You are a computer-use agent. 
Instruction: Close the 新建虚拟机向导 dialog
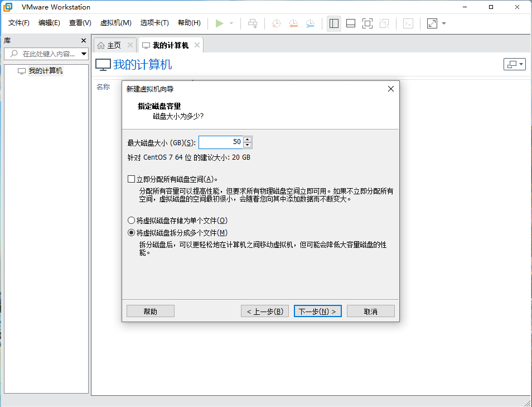tap(390, 89)
